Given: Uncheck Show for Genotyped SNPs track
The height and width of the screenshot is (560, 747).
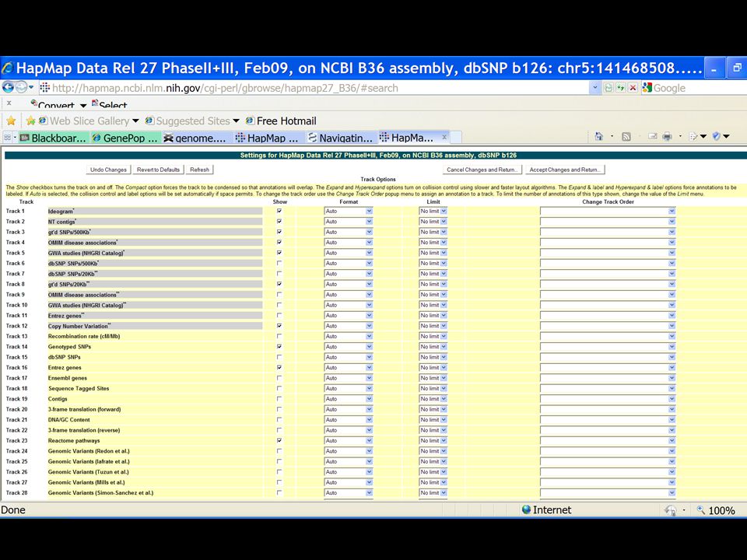Looking at the screenshot, I should click(x=279, y=347).
